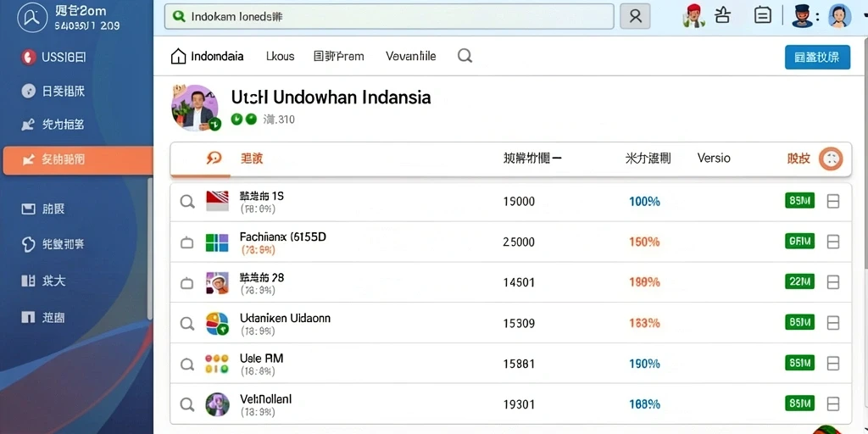Image resolution: width=868 pixels, height=434 pixels.
Task: Click the gray search button beside search field
Action: (x=635, y=17)
